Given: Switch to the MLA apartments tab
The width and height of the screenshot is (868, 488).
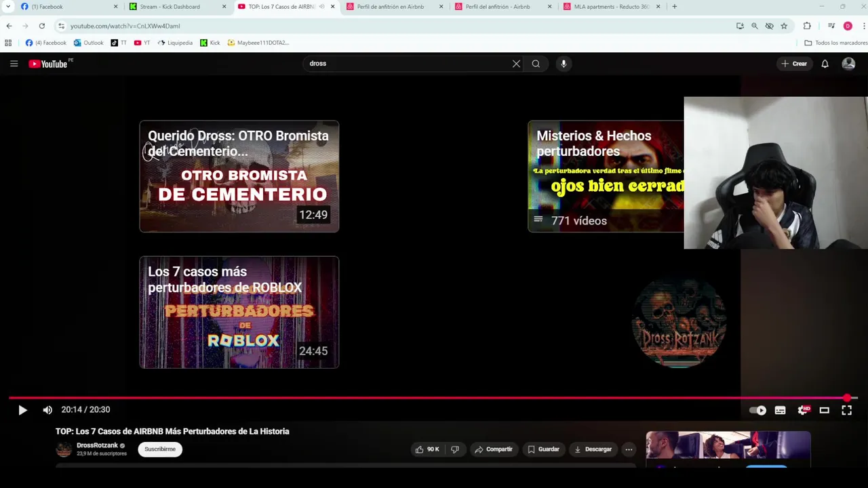Looking at the screenshot, I should 610,7.
